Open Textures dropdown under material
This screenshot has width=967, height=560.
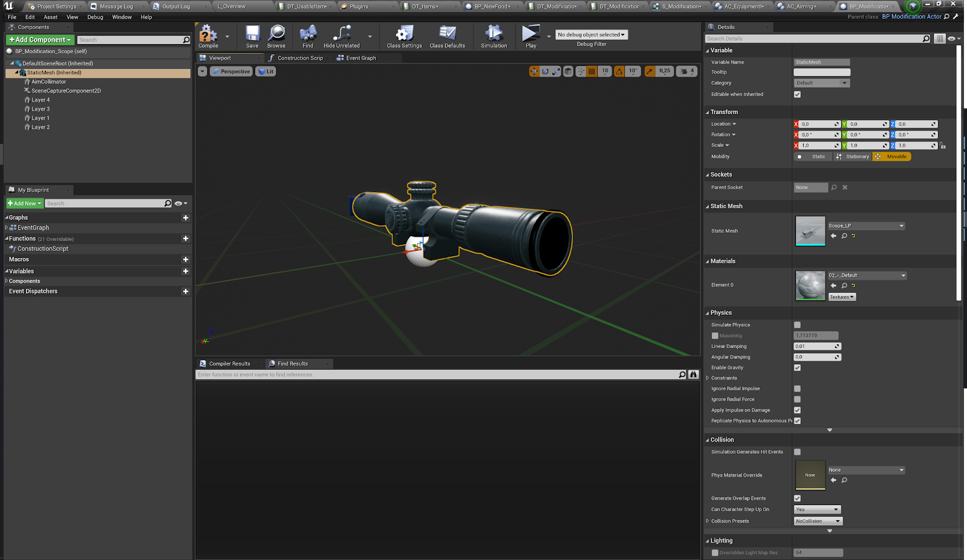pos(842,297)
